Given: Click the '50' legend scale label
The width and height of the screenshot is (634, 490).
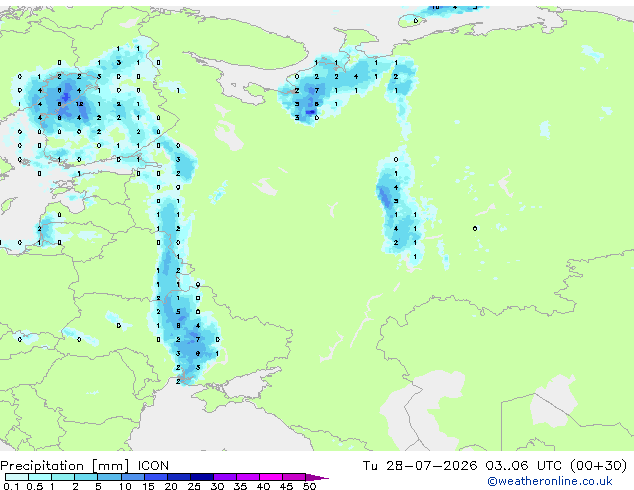Looking at the screenshot, I should coord(309,486).
